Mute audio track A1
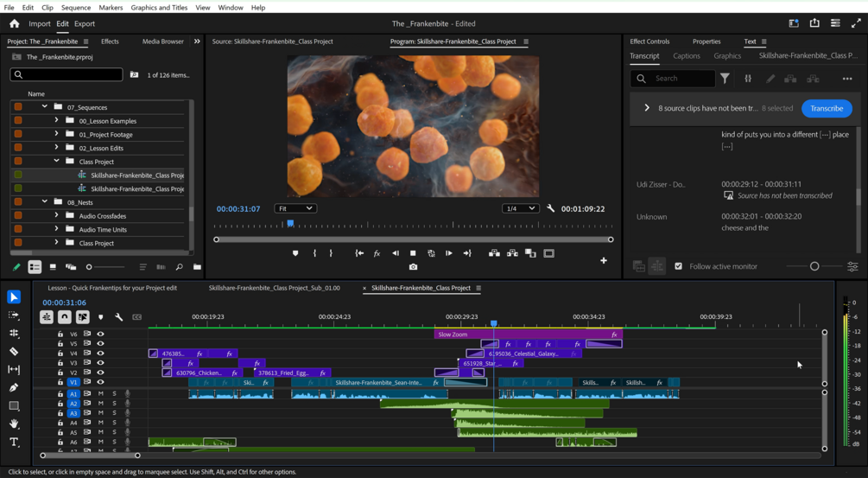The height and width of the screenshot is (478, 868). coord(101,394)
